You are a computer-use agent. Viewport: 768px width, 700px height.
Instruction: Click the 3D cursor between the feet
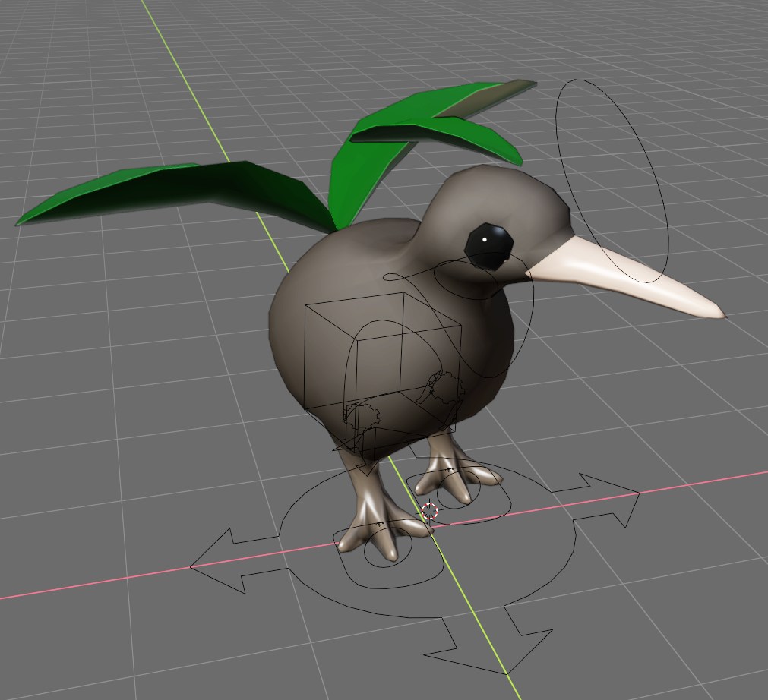(430, 511)
